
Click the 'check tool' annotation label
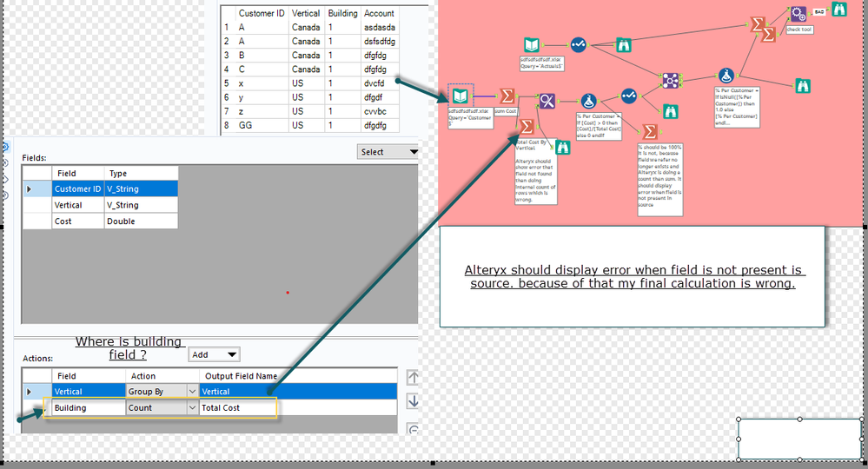[799, 30]
